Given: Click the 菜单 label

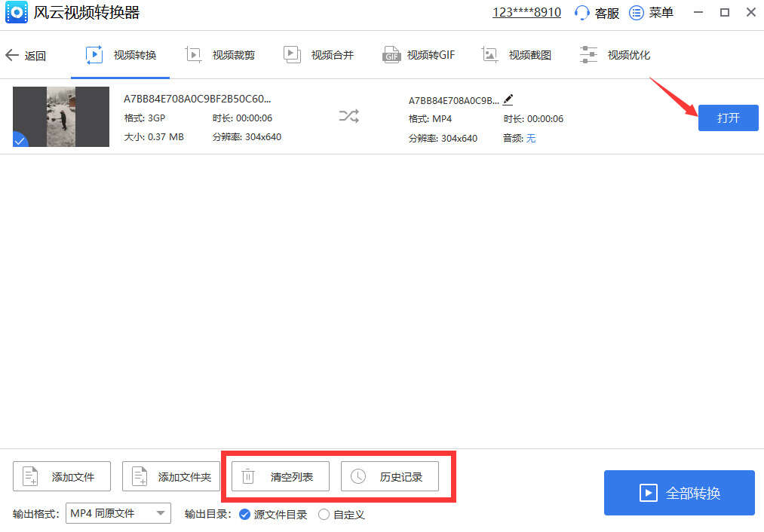Looking at the screenshot, I should 661,13.
